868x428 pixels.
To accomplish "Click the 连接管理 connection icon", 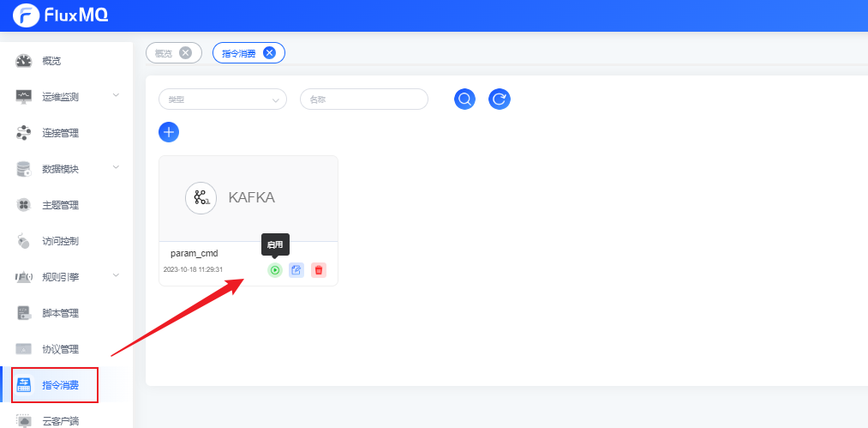I will (x=24, y=133).
